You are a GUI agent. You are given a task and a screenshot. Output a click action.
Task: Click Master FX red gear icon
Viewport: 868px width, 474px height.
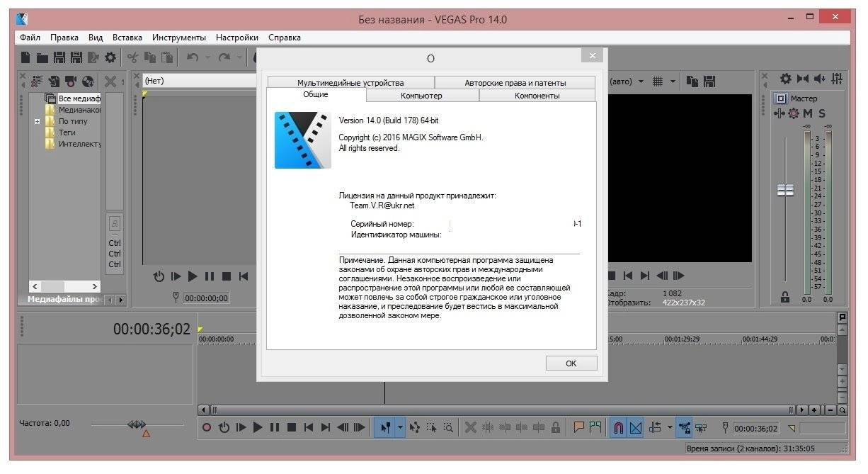tap(793, 113)
